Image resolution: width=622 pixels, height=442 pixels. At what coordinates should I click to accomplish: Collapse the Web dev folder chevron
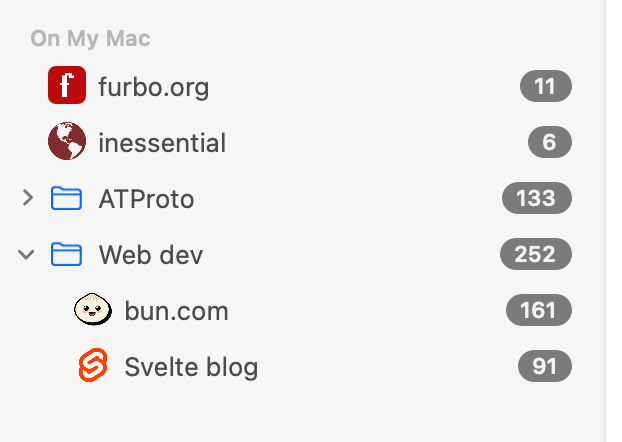(x=27, y=255)
